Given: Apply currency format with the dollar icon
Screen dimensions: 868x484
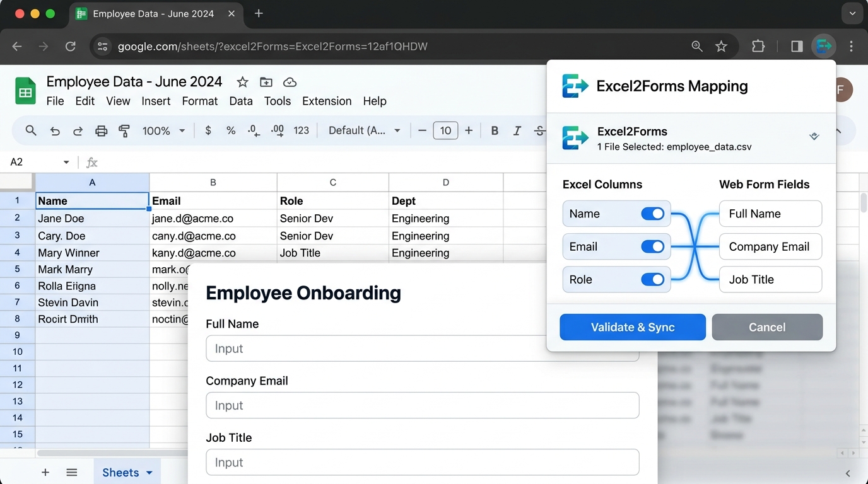Looking at the screenshot, I should pyautogui.click(x=208, y=130).
